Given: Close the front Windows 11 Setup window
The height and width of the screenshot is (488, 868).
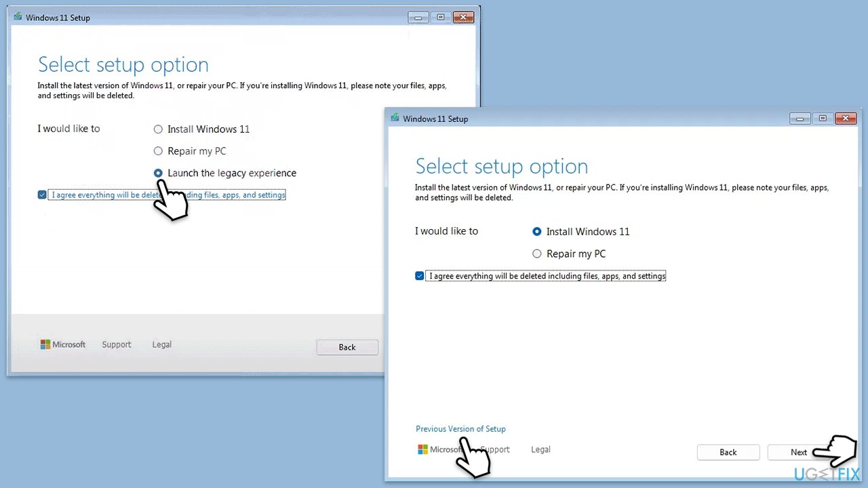Looking at the screenshot, I should pos(845,118).
